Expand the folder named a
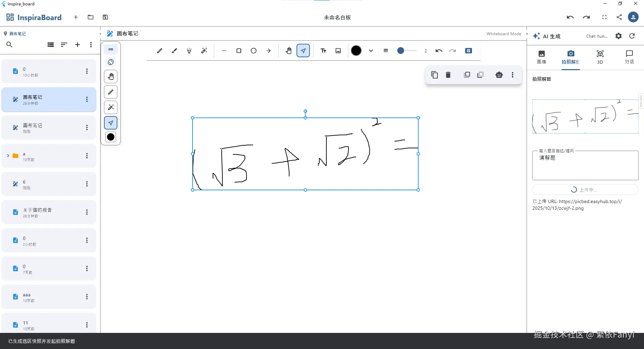The height and width of the screenshot is (349, 644). click(8, 156)
